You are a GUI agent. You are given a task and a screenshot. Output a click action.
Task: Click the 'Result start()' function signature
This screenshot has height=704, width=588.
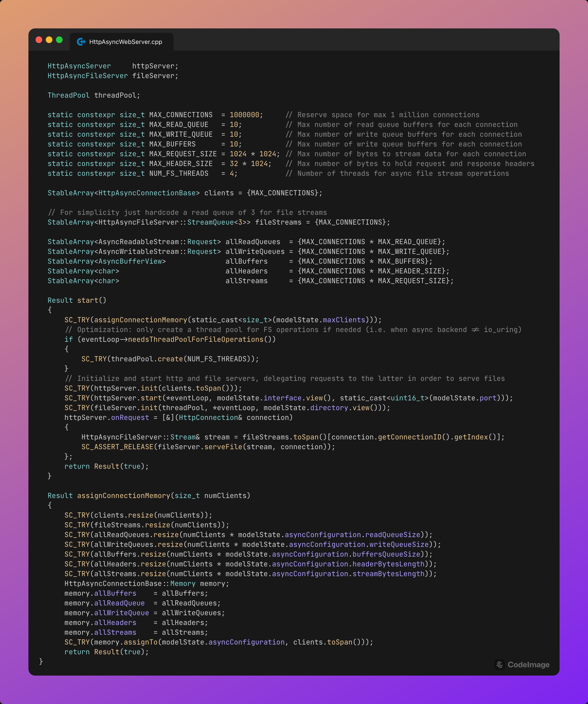[77, 300]
